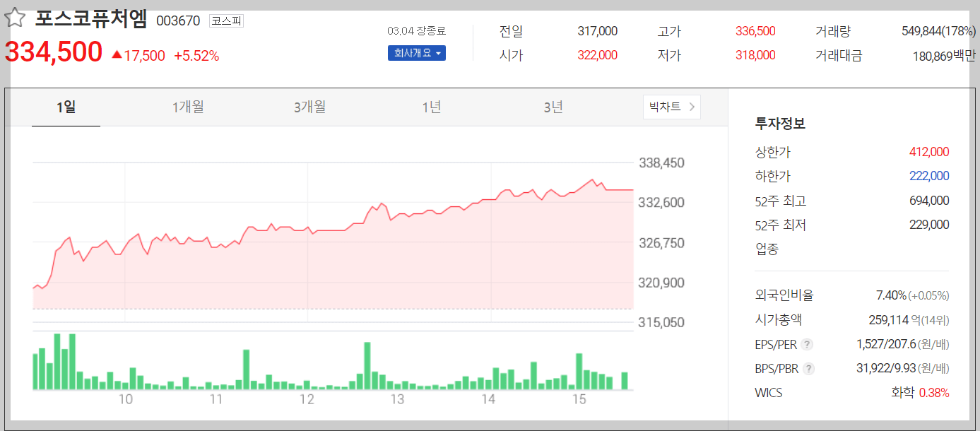Image resolution: width=980 pixels, height=431 pixels.
Task: Click the percent change +5.52%
Action: [196, 55]
